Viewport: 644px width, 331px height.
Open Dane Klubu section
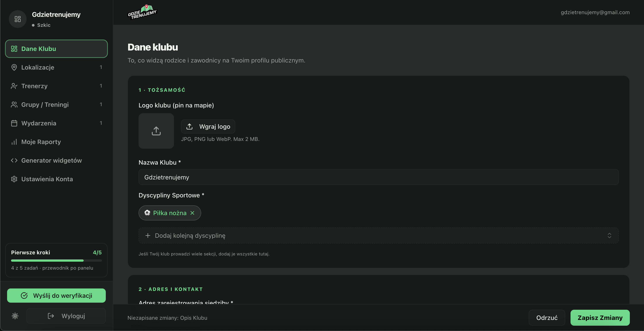(x=56, y=49)
